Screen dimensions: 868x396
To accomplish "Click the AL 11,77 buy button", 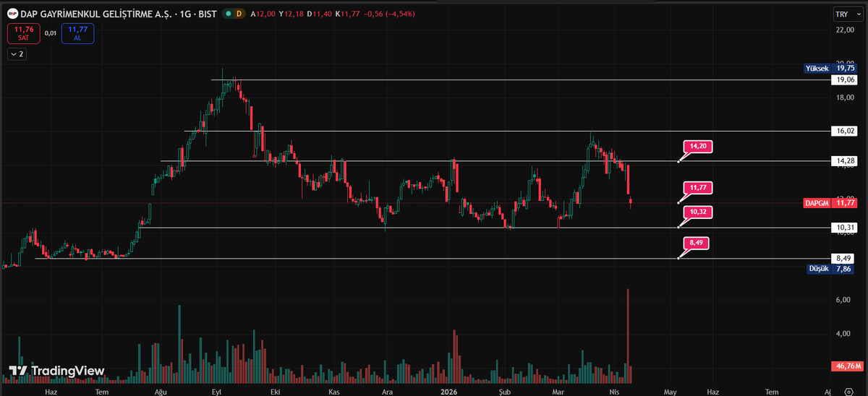I will (x=77, y=33).
